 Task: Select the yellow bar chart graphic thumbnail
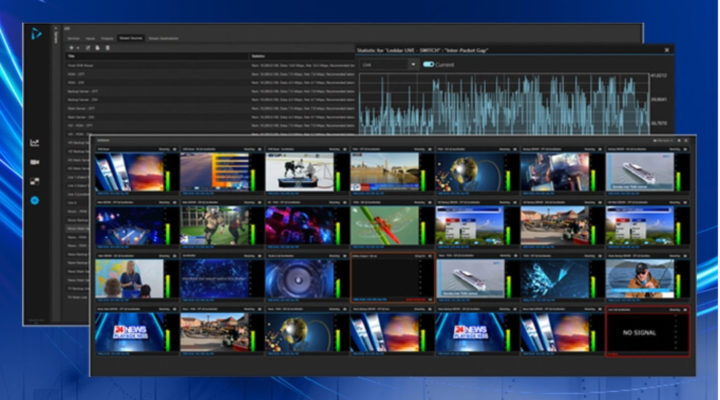[x=214, y=172]
